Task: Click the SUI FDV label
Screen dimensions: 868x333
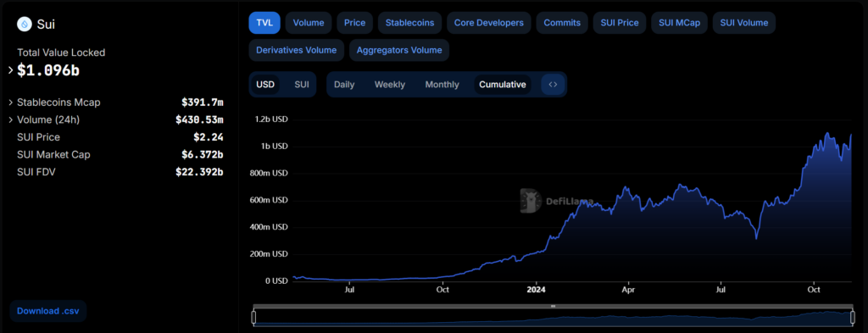Action: coord(36,172)
